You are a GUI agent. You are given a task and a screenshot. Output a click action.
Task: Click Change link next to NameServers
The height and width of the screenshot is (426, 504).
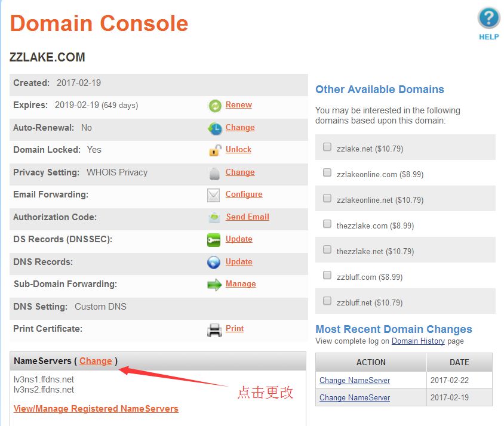tap(96, 361)
